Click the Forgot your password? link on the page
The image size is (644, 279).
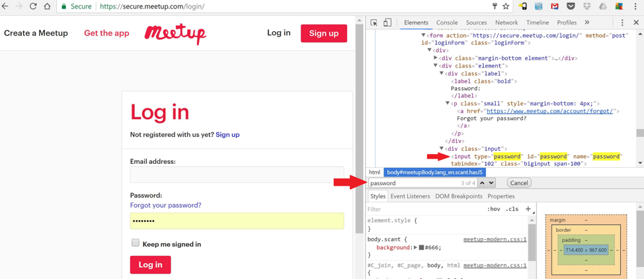point(165,206)
